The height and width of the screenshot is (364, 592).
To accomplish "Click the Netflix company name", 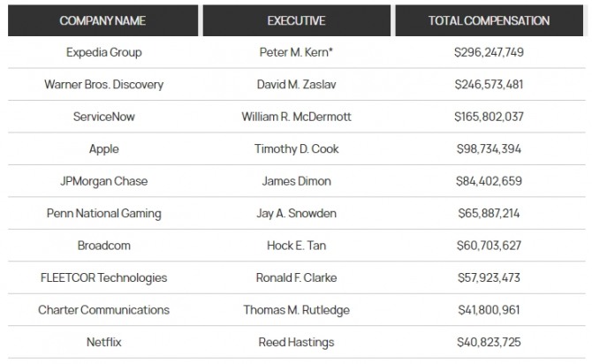I will click(x=103, y=342).
